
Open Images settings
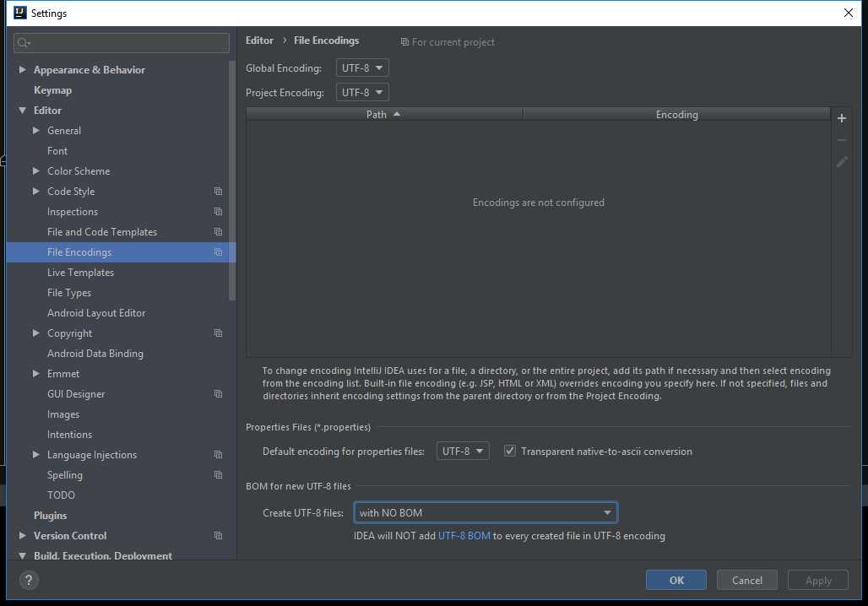point(63,414)
